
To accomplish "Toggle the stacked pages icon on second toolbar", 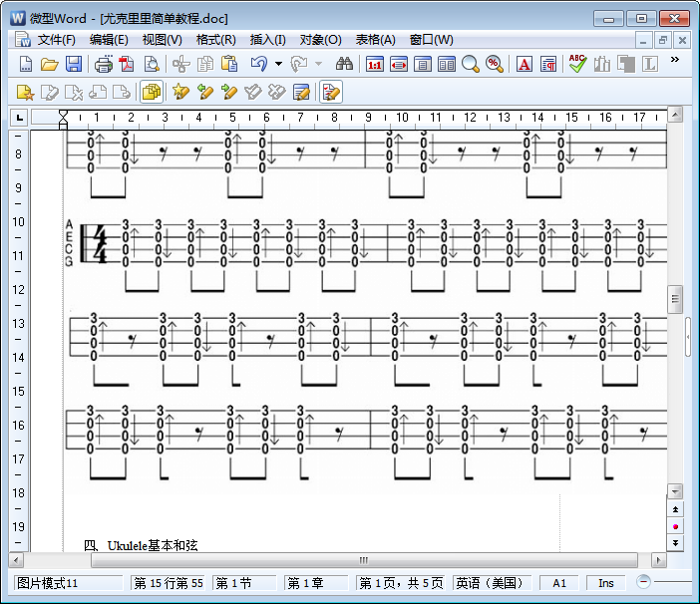I will point(152,92).
